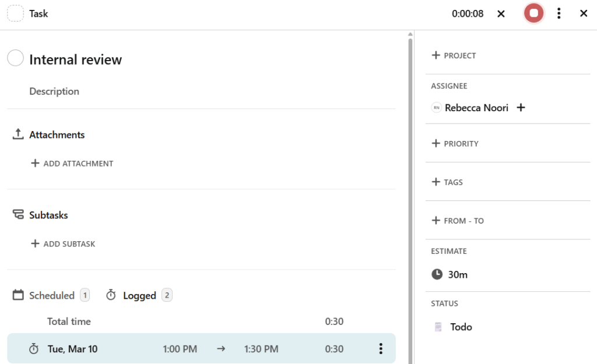Click the Subtasks icon
This screenshot has width=597, height=364.
18,215
